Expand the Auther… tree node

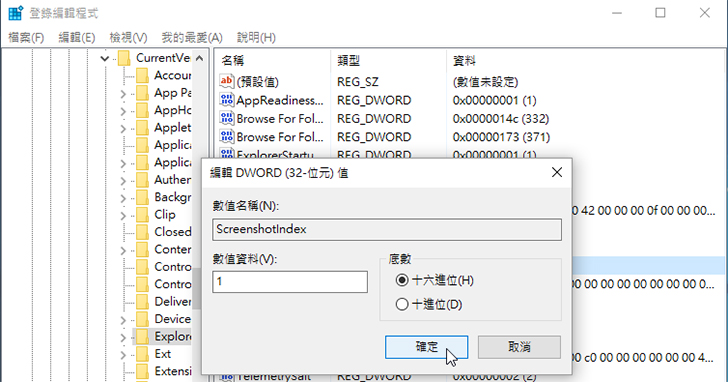pyautogui.click(x=123, y=181)
